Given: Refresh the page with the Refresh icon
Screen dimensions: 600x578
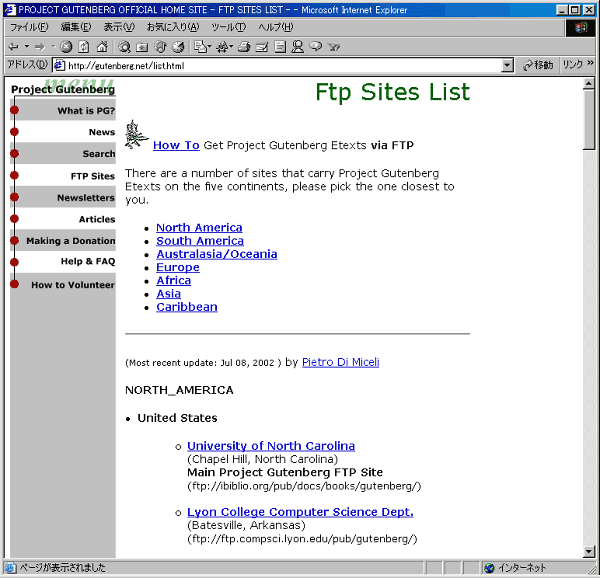Looking at the screenshot, I should click(x=84, y=47).
